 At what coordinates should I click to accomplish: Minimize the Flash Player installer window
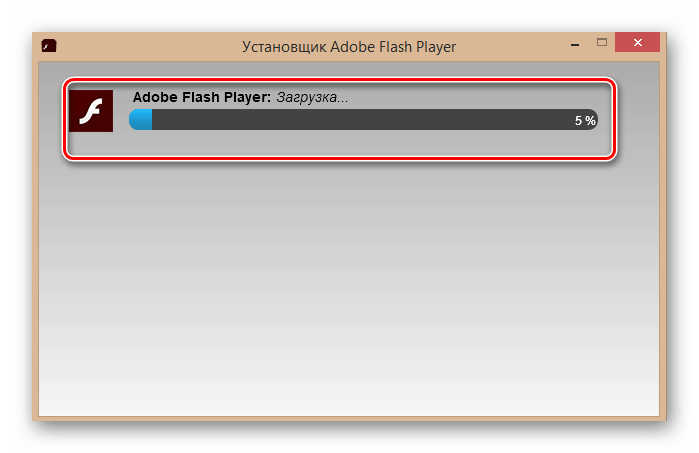pyautogui.click(x=575, y=45)
